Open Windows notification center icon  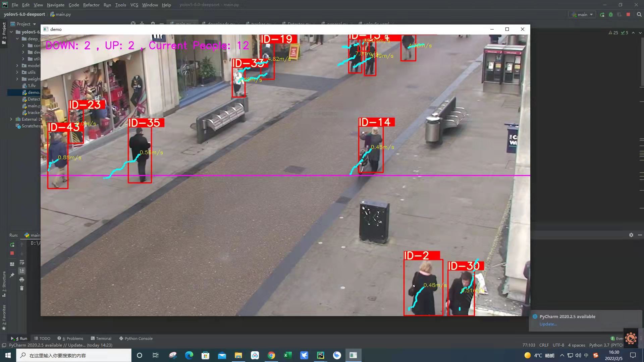click(633, 355)
